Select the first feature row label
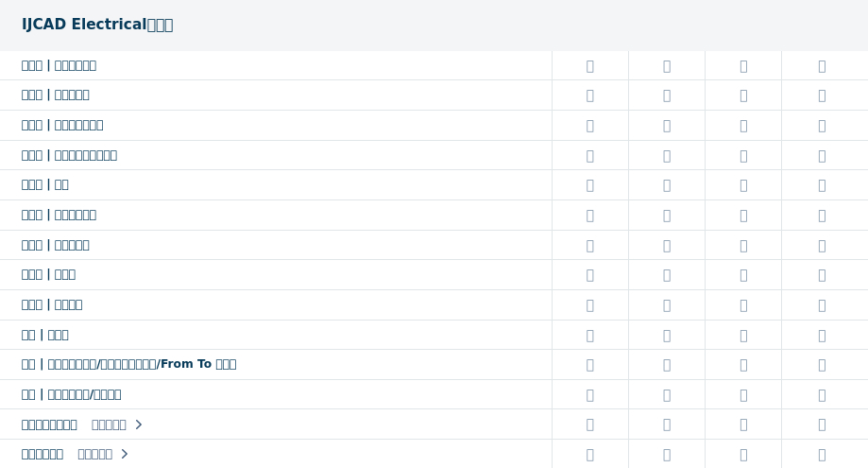Image resolution: width=868 pixels, height=468 pixels. click(59, 65)
